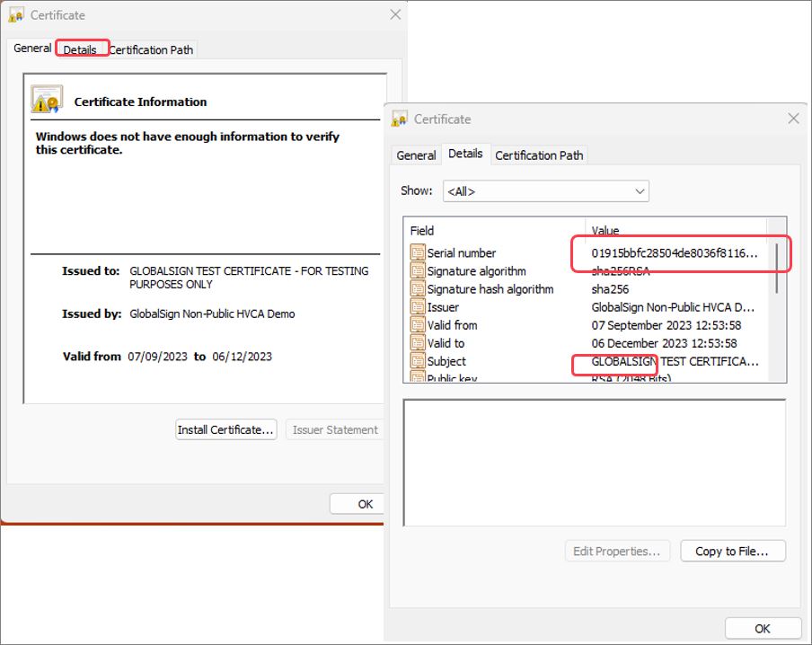Click the Public key field icon
812x645 pixels.
[417, 376]
